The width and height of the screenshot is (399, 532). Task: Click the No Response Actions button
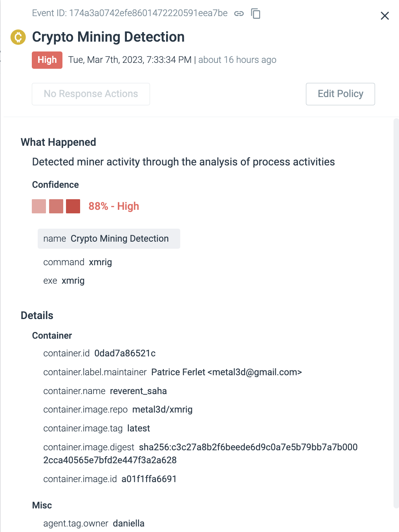click(91, 94)
